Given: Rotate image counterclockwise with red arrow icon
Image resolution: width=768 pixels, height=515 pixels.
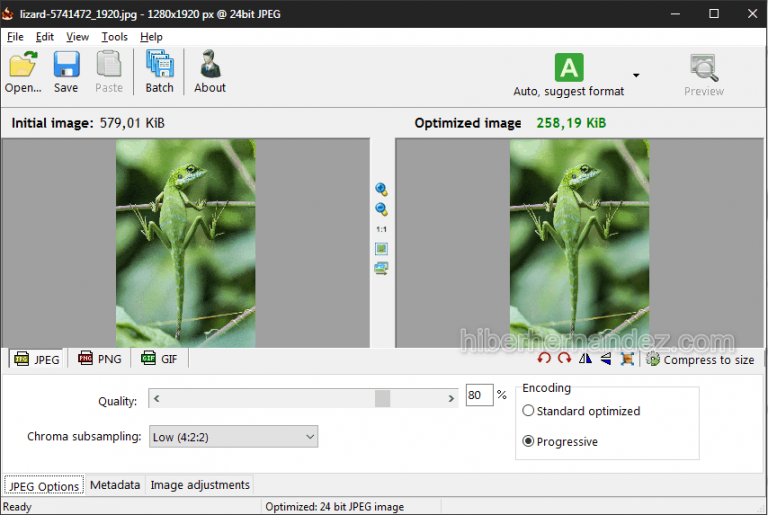Looking at the screenshot, I should click(x=545, y=359).
